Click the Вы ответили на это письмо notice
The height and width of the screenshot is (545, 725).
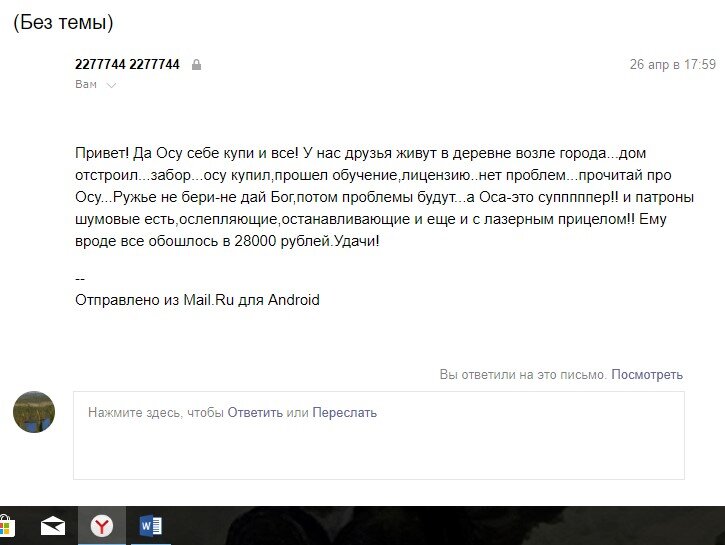click(x=522, y=374)
